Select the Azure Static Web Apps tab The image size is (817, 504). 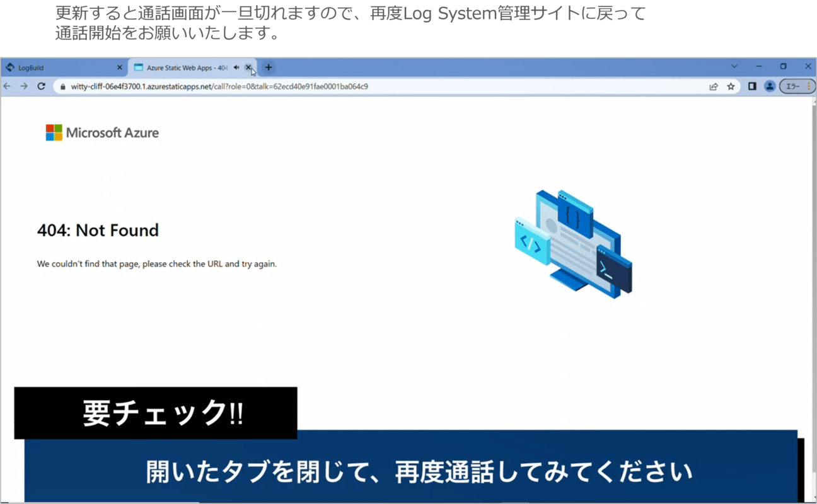(187, 67)
